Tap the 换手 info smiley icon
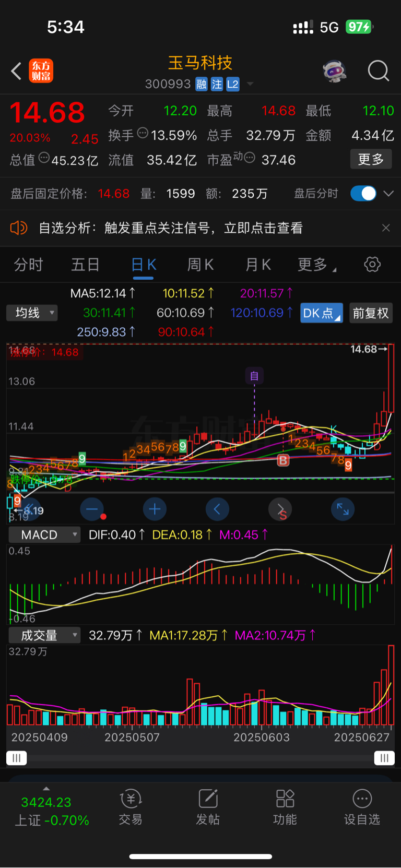 coord(143,133)
